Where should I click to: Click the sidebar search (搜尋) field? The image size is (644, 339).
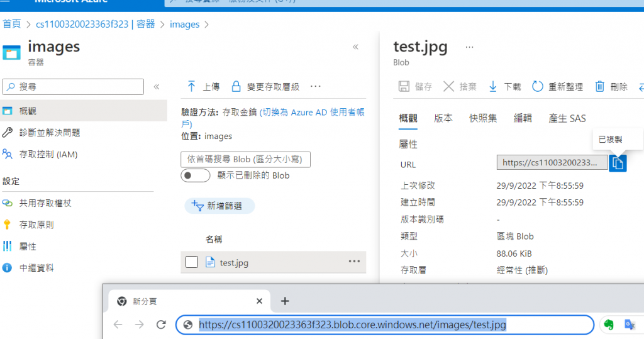click(x=73, y=87)
